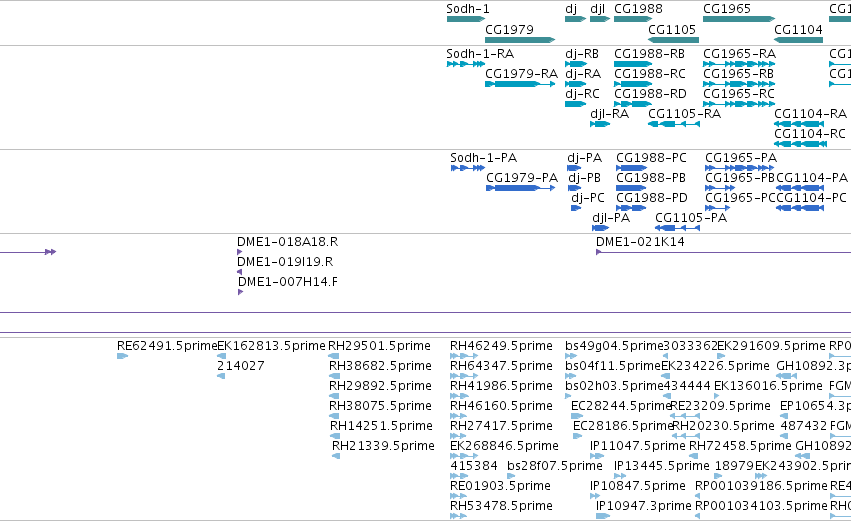
Task: Select protein djl-PA
Action: point(600,228)
